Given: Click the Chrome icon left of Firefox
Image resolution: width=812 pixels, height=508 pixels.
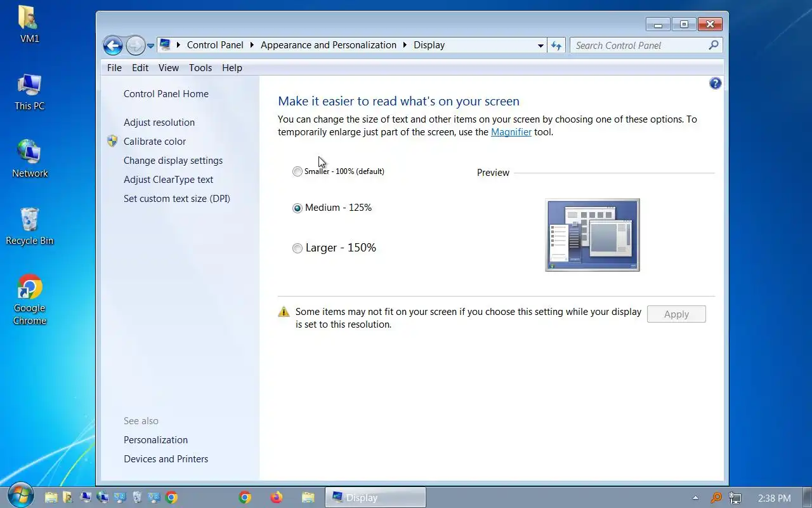Looking at the screenshot, I should pos(245,497).
